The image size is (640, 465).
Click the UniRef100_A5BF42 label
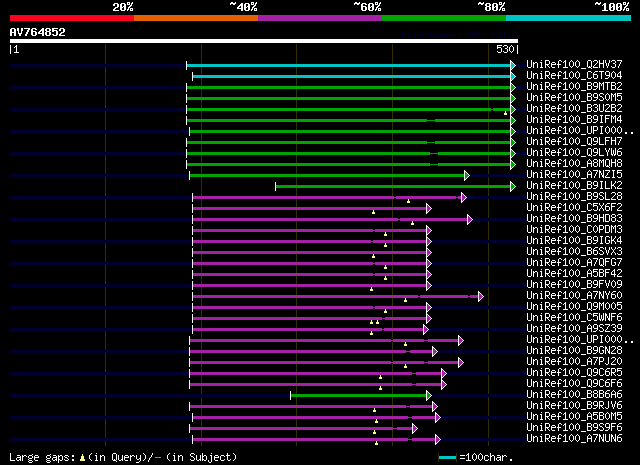[x=574, y=274]
